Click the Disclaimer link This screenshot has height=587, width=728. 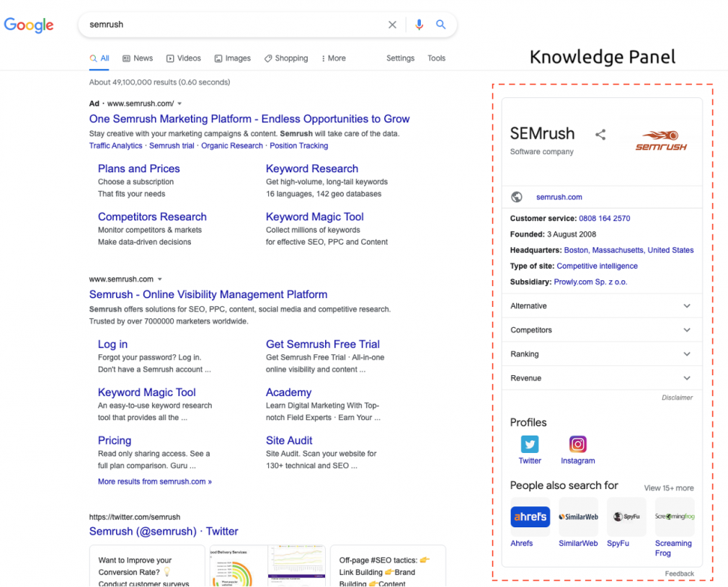coord(677,398)
